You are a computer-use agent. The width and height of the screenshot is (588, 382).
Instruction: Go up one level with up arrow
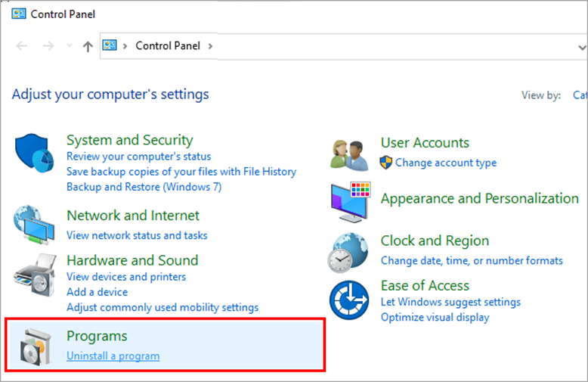click(x=88, y=46)
